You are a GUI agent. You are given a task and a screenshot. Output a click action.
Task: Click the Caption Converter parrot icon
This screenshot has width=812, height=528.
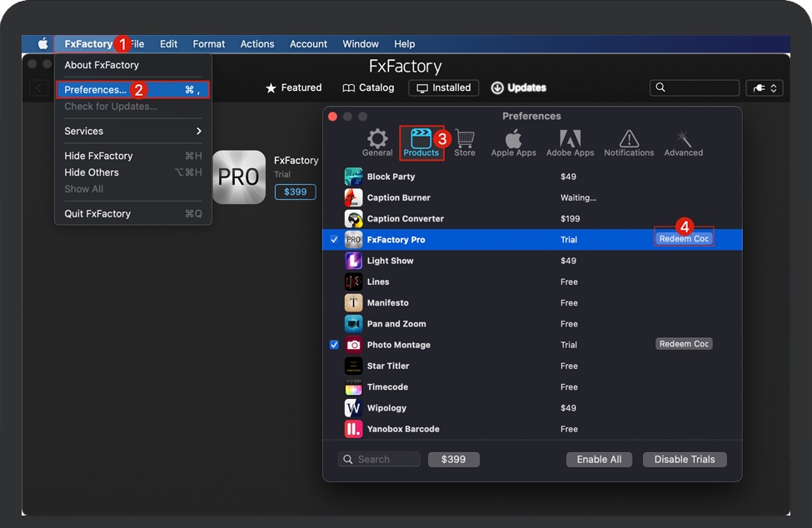[x=353, y=218]
